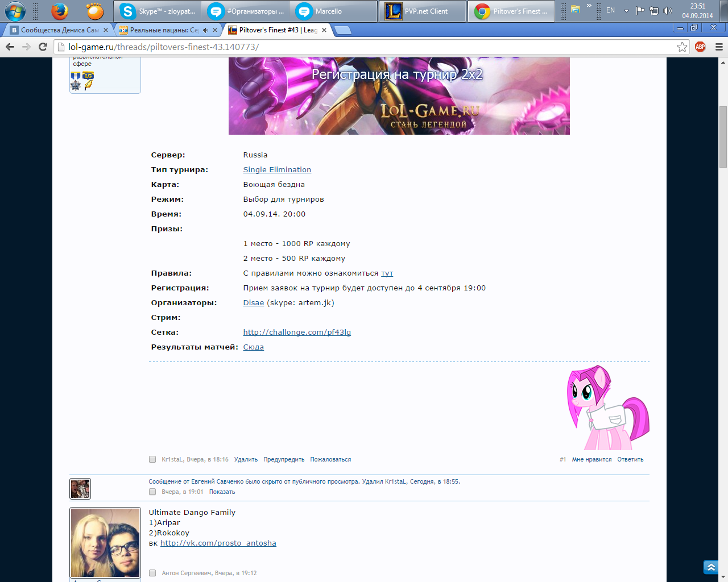The width and height of the screenshot is (728, 582).
Task: Open 'Антон Сергеевич' author name link
Action: coord(186,573)
